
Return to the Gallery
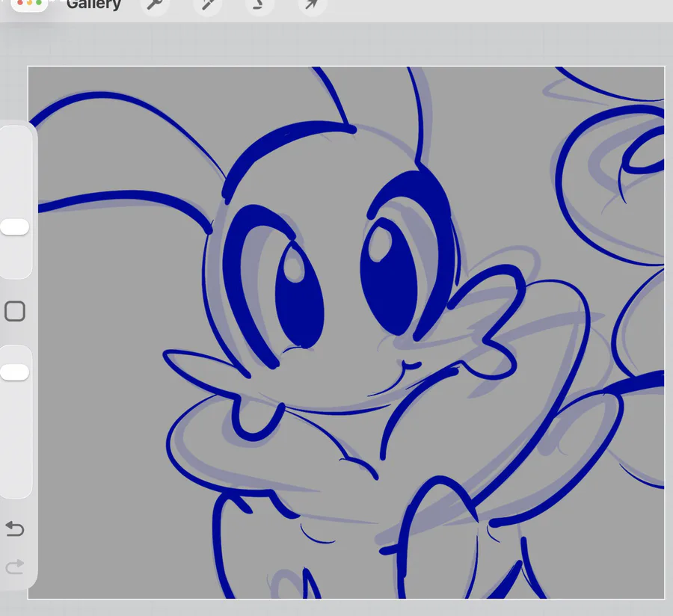point(93,4)
